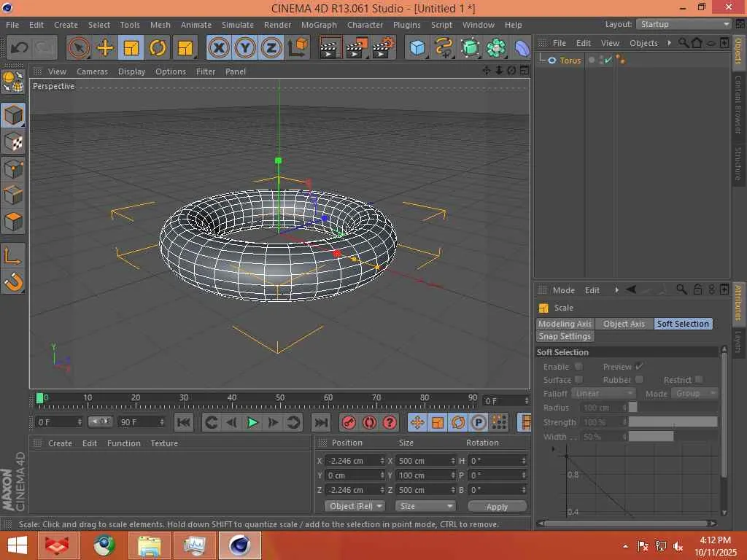This screenshot has width=747, height=560.
Task: Open the Snap Settings section
Action: (565, 336)
